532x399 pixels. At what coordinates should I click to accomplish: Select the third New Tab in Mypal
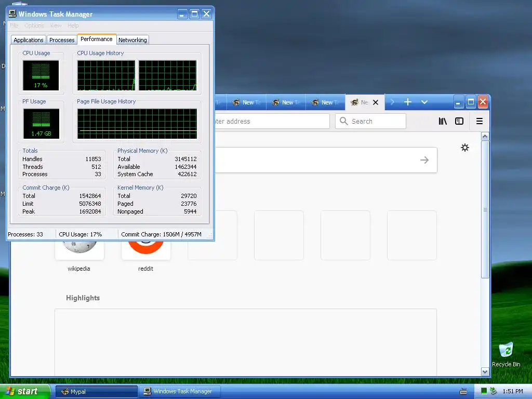coord(325,102)
